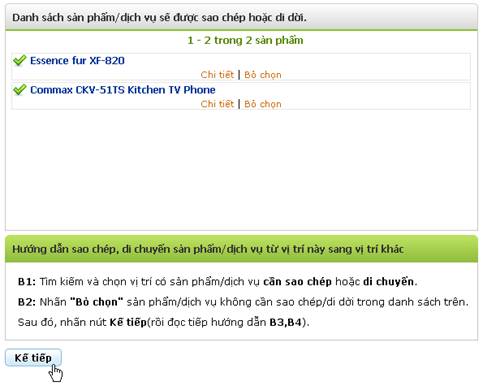483x386 pixels.
Task: View Chi tiết for Commax CKV-51TS
Action: (217, 104)
